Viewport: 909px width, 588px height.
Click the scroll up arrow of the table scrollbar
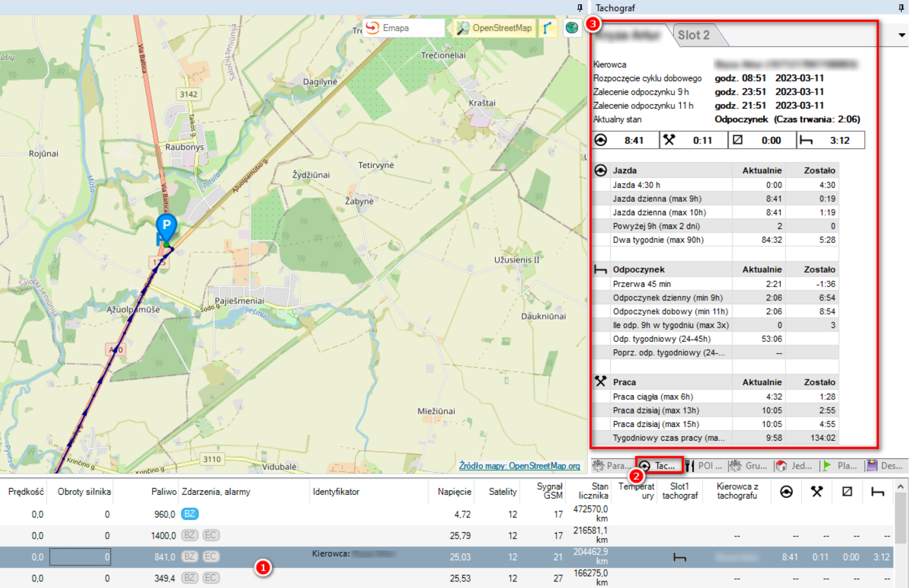(901, 487)
